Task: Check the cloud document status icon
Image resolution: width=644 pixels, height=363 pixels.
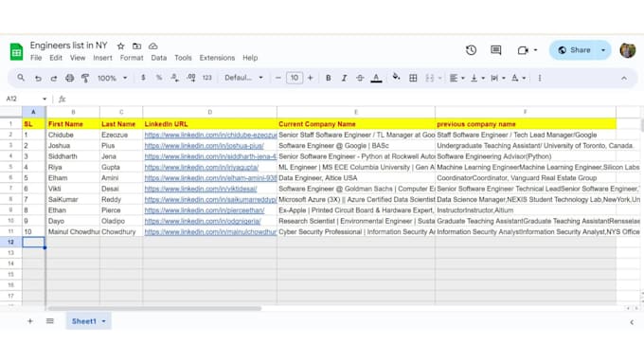Action: 152,46
